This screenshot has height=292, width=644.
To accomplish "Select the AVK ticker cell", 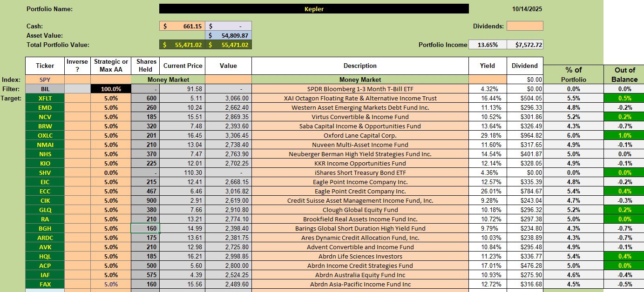I will 45,247.
